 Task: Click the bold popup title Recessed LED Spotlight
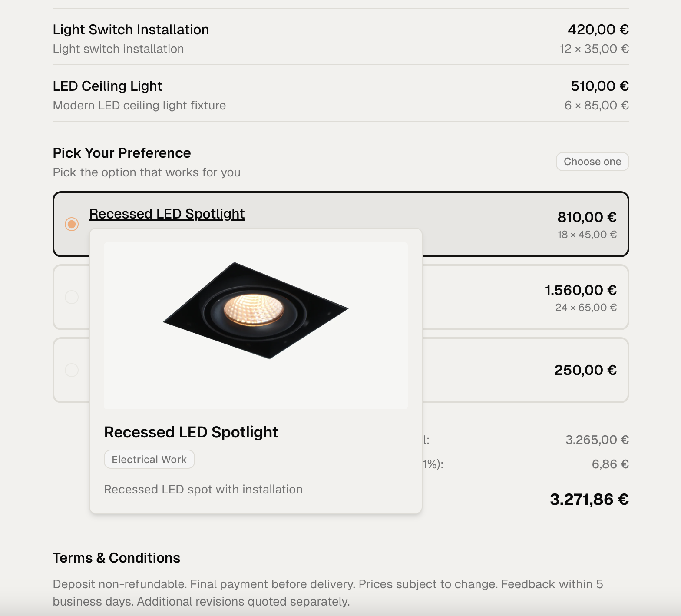point(191,432)
